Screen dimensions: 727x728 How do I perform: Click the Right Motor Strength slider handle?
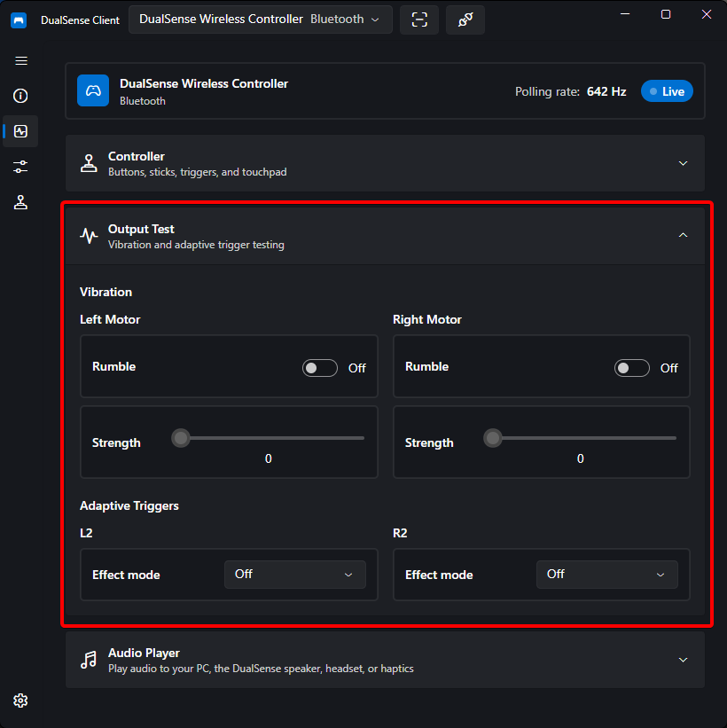click(493, 438)
